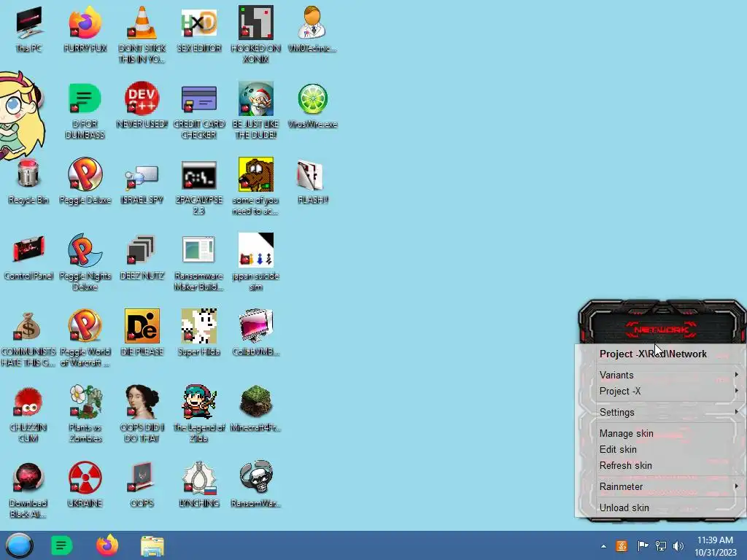The image size is (747, 560).
Task: Select the DIE PLEASE De icon
Action: click(x=142, y=332)
